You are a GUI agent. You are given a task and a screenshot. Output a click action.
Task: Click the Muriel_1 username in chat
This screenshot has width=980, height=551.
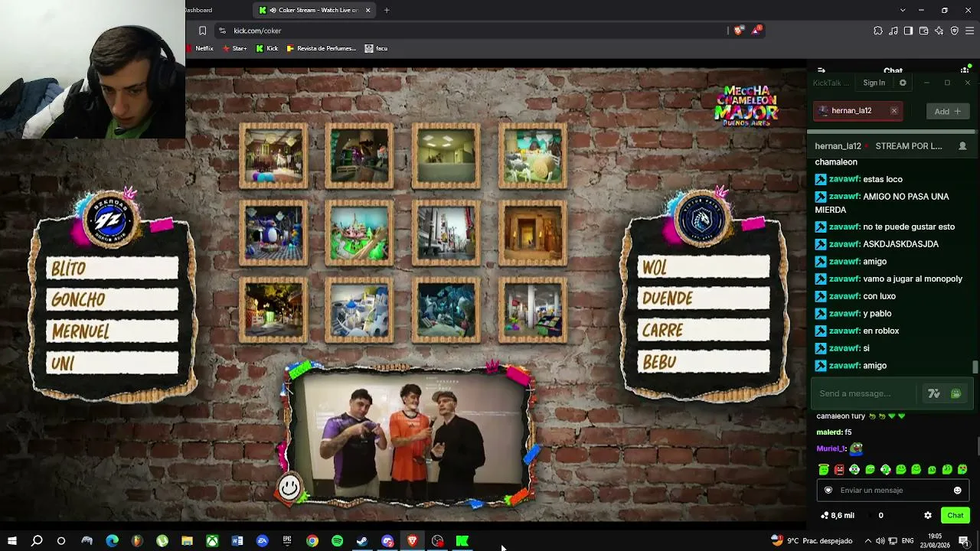tap(831, 449)
